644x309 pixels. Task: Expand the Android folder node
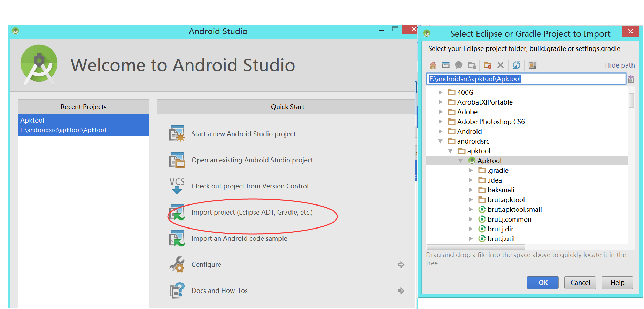click(440, 131)
